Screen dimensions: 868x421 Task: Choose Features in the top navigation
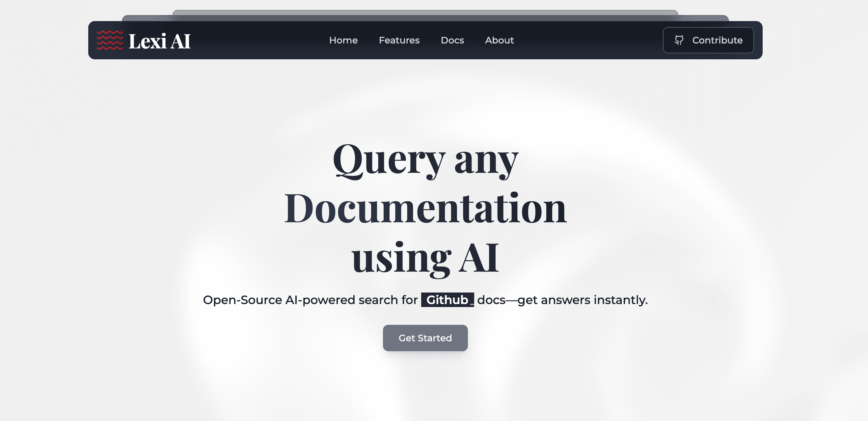click(x=399, y=41)
